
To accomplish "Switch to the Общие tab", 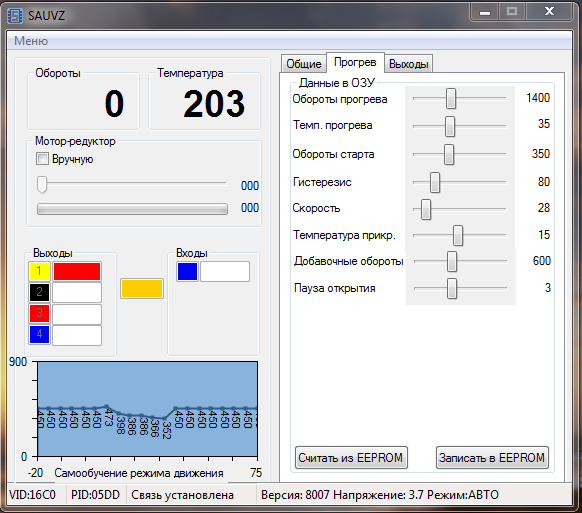I will pos(304,64).
